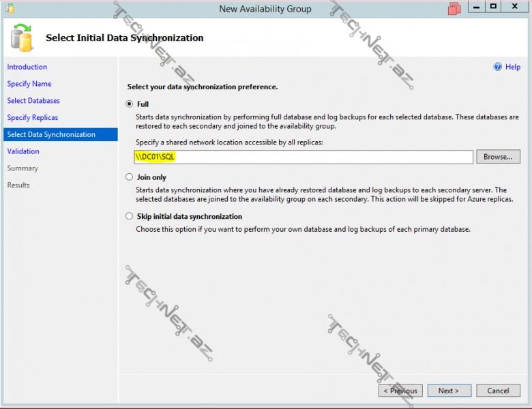Go to the Introduction page
The width and height of the screenshot is (532, 409).
tap(27, 67)
